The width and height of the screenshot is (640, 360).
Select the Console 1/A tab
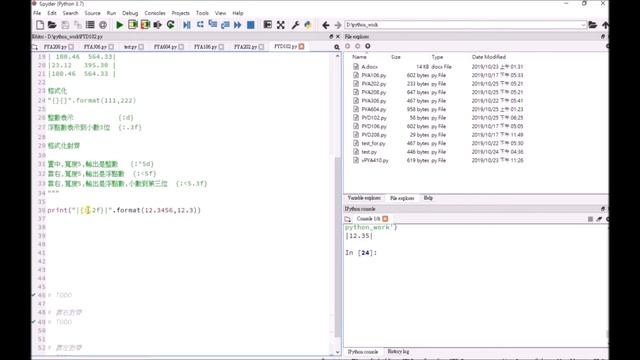(369, 219)
